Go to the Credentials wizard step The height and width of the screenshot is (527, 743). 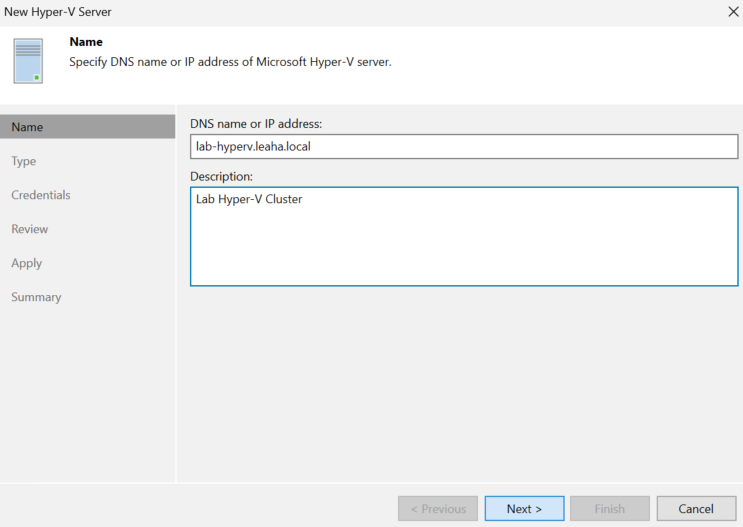pyautogui.click(x=41, y=195)
